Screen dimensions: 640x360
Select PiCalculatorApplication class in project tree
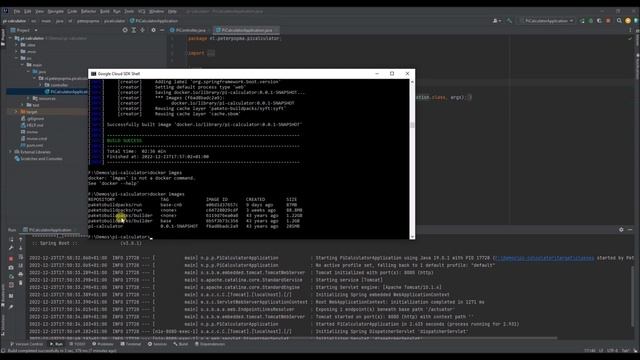pos(66,92)
